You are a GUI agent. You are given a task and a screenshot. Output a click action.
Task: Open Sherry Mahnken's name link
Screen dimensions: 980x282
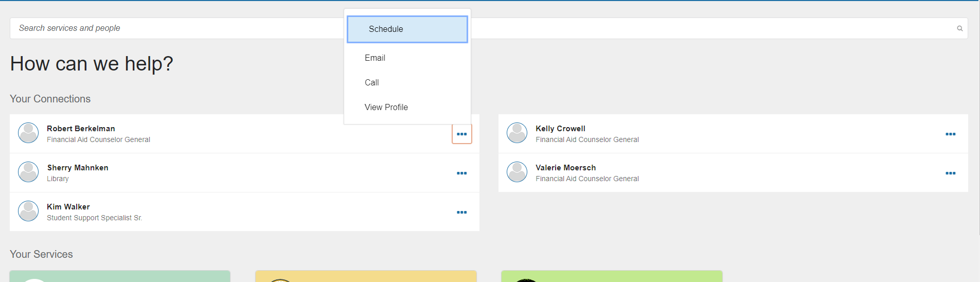(78, 168)
